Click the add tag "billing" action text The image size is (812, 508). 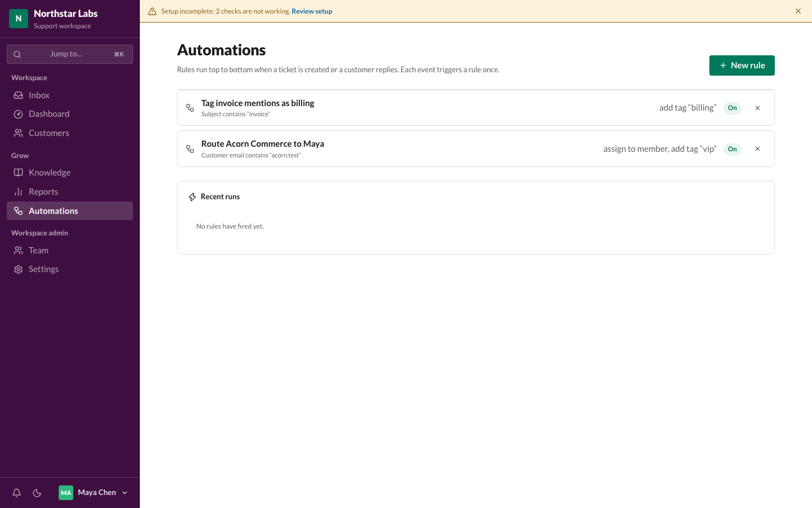[688, 108]
